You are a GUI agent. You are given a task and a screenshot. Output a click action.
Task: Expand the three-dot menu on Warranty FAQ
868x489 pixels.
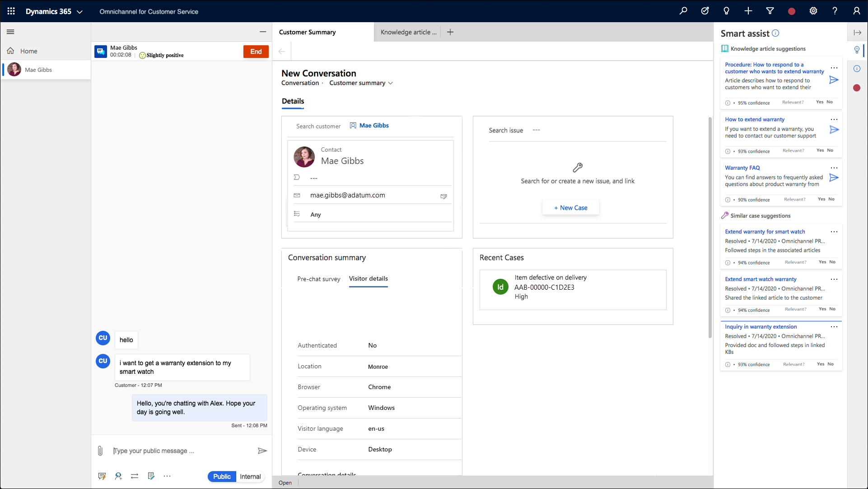834,168
